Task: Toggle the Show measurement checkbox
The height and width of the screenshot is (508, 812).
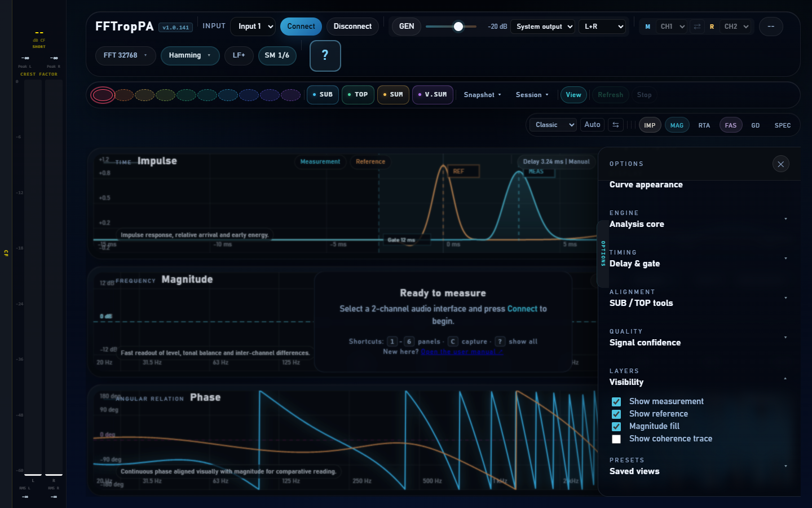Action: click(x=616, y=402)
